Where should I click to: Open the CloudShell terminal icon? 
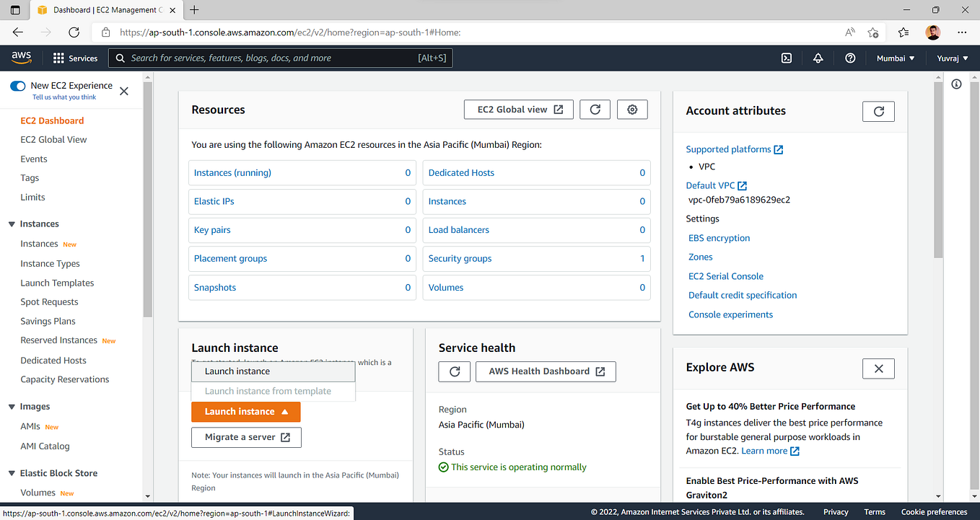pos(786,58)
